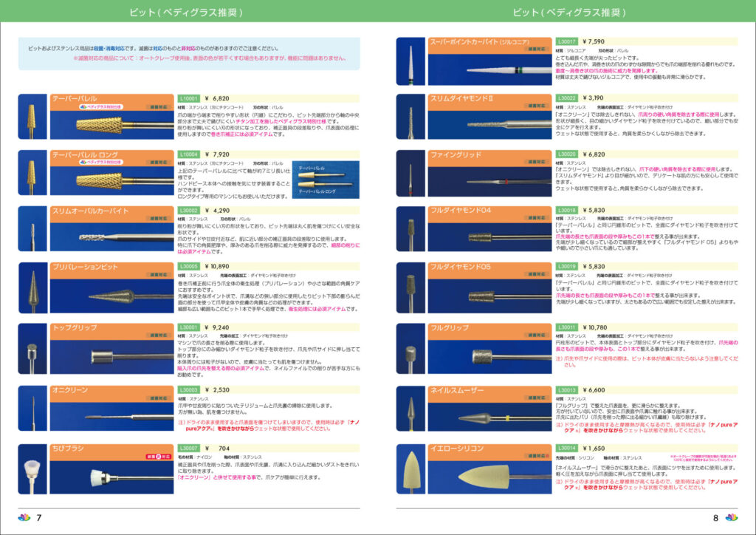
Task: Click the small ネイルスムーザー thumbnail
Action: (x=410, y=408)
